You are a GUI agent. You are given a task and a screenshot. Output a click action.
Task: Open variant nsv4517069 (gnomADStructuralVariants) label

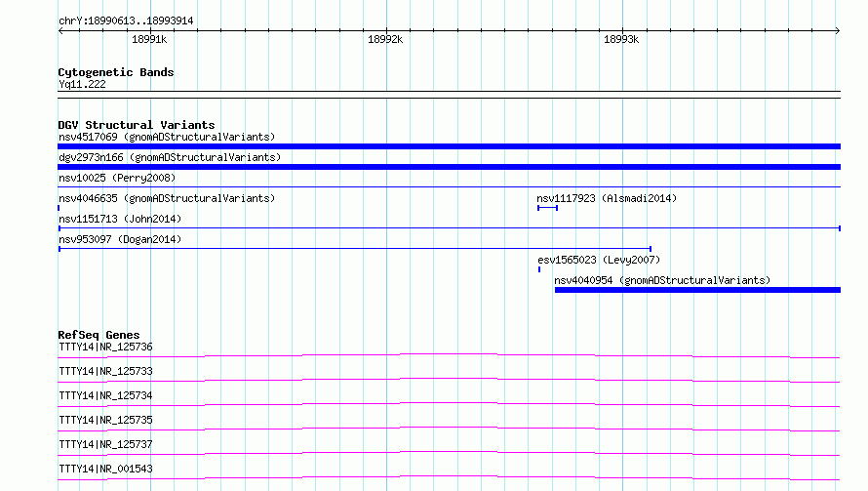click(x=167, y=137)
